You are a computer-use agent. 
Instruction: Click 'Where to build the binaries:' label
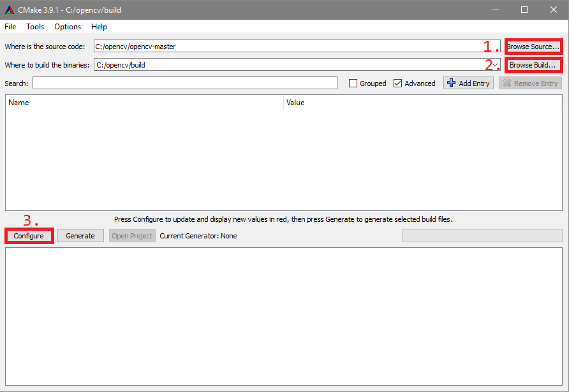click(x=47, y=65)
